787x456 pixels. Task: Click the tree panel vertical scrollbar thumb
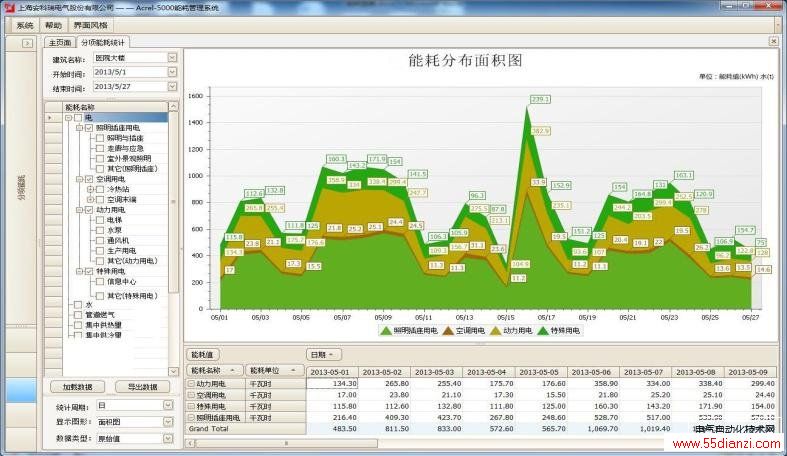[173, 202]
